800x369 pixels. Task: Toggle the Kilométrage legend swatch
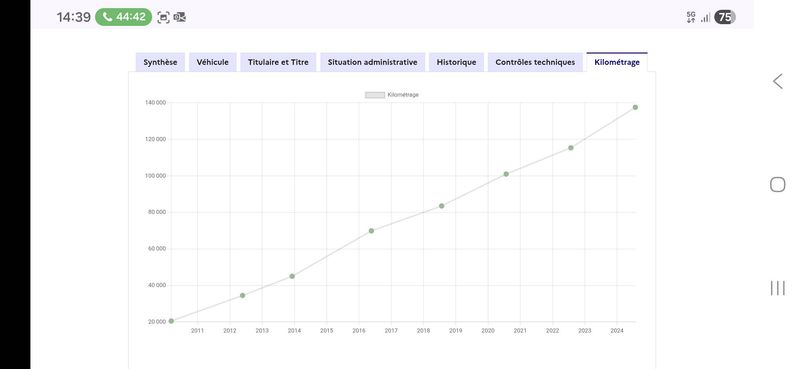coord(374,95)
